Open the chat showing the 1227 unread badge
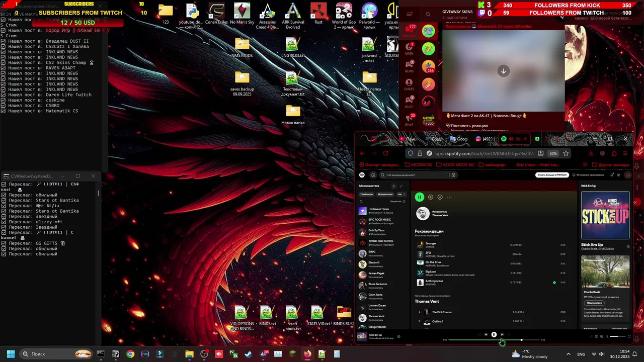The height and width of the screenshot is (362, 644). click(428, 120)
